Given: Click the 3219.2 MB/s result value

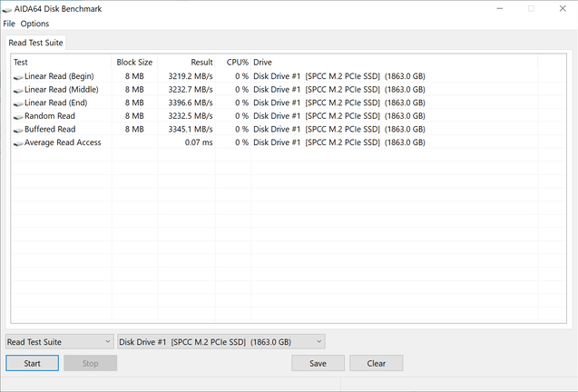Looking at the screenshot, I should 191,76.
